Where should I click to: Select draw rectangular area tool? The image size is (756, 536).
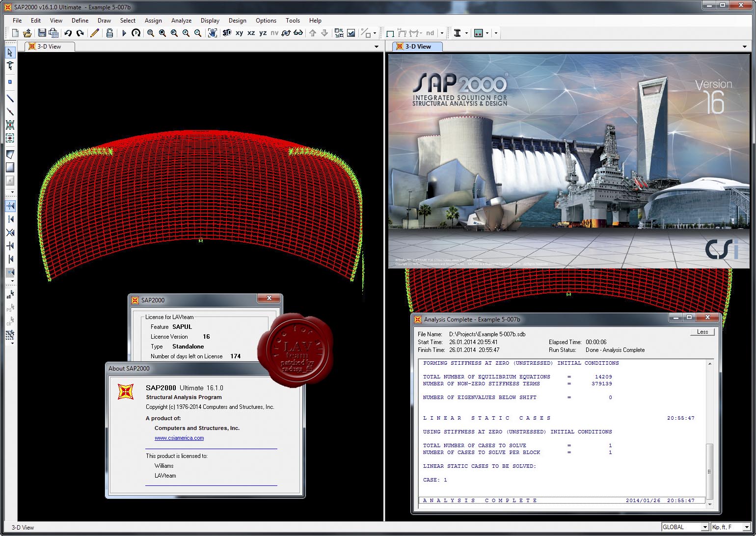tap(10, 167)
